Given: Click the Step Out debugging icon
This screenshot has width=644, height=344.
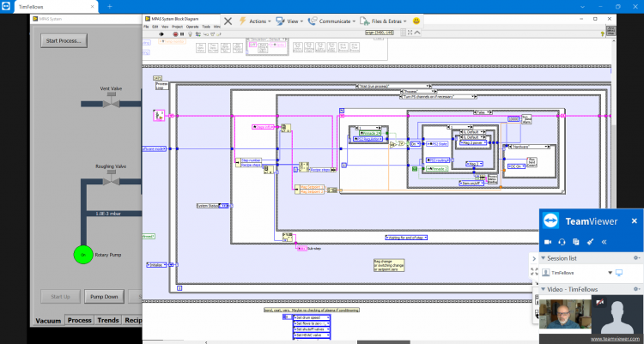Looking at the screenshot, I should 218,34.
